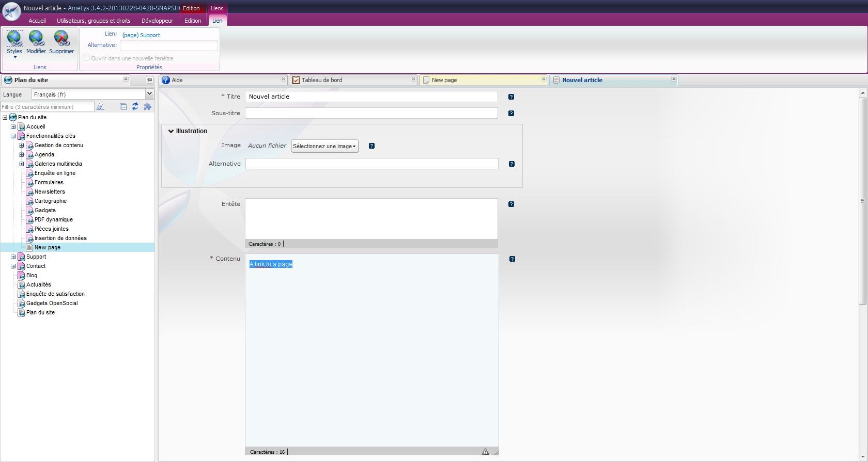Expand the Contact tree node

[x=13, y=266]
